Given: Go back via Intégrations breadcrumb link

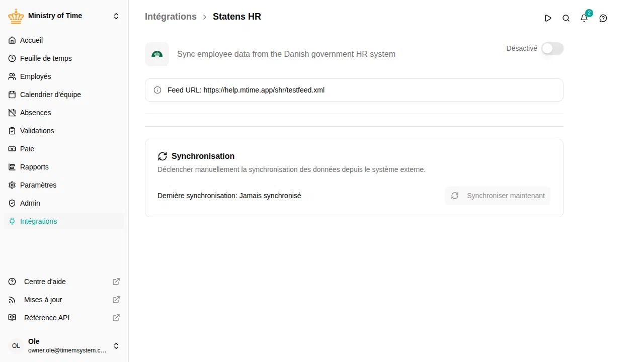Looking at the screenshot, I should point(171,17).
